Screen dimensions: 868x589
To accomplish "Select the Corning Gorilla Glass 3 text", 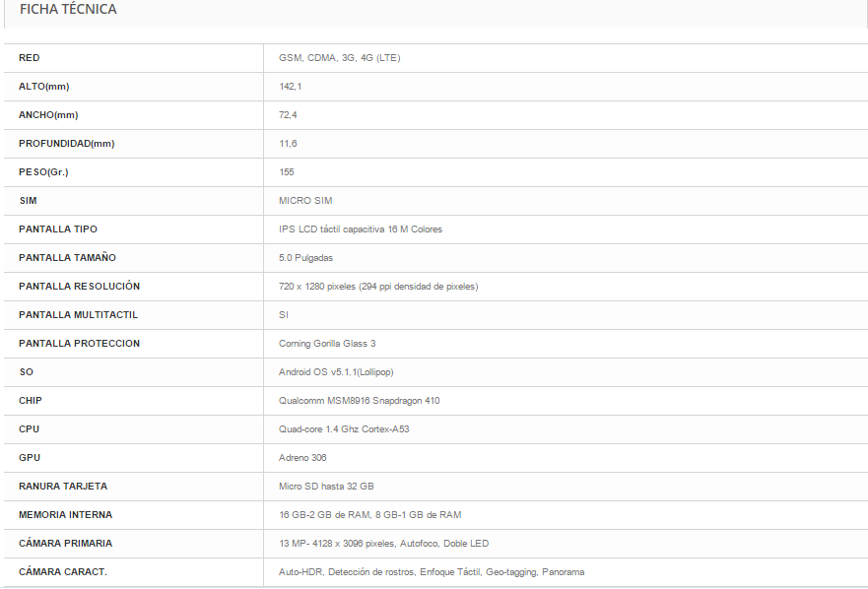I will pos(327,344).
